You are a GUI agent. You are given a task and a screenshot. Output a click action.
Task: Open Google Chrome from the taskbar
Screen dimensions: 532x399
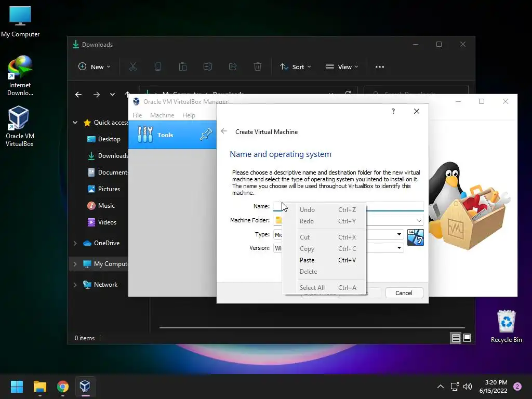(x=63, y=387)
